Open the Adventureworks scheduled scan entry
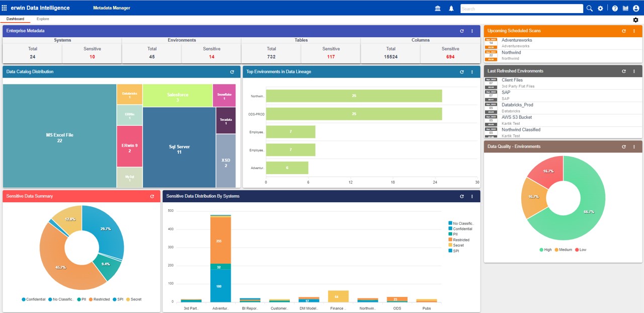Viewport: 644px width, 313px height. (x=516, y=39)
